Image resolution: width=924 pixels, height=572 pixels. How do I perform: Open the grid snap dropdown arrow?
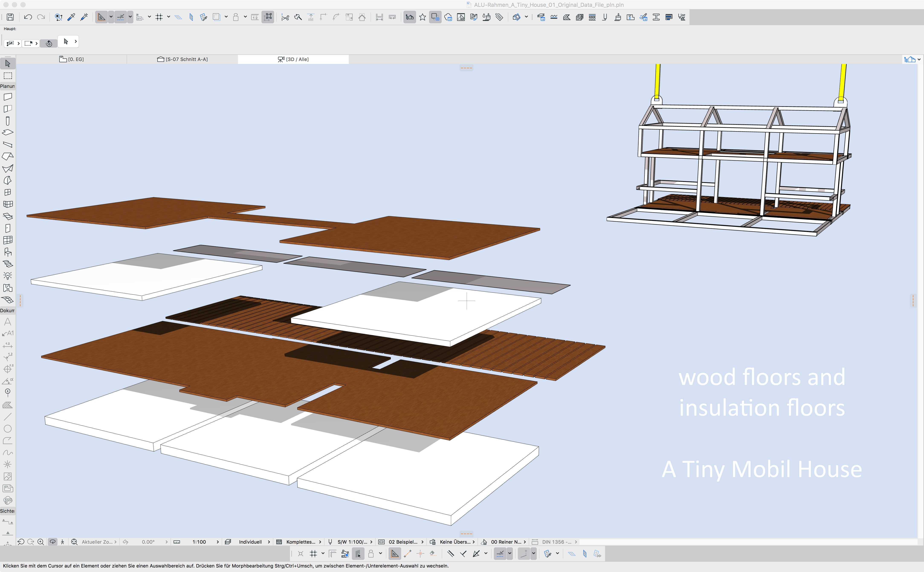coord(169,17)
